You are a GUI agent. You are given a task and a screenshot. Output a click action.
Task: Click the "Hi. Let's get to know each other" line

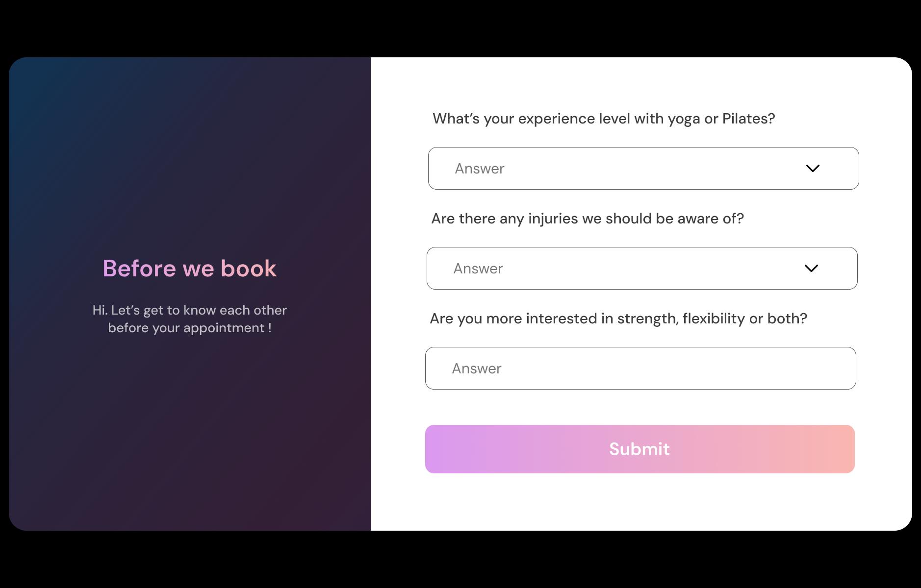point(189,310)
